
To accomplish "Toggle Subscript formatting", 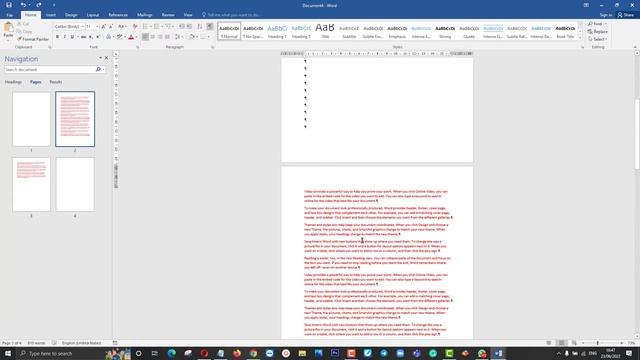I will [x=91, y=37].
